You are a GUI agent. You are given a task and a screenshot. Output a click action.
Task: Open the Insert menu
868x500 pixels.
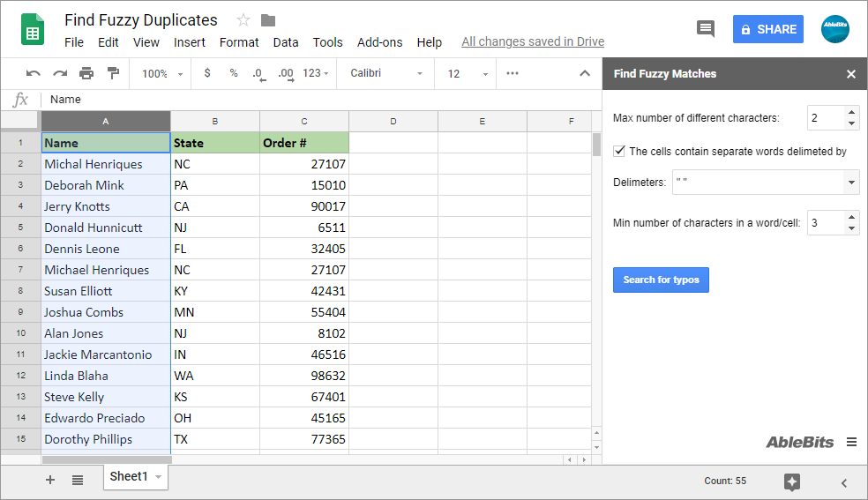[x=190, y=42]
